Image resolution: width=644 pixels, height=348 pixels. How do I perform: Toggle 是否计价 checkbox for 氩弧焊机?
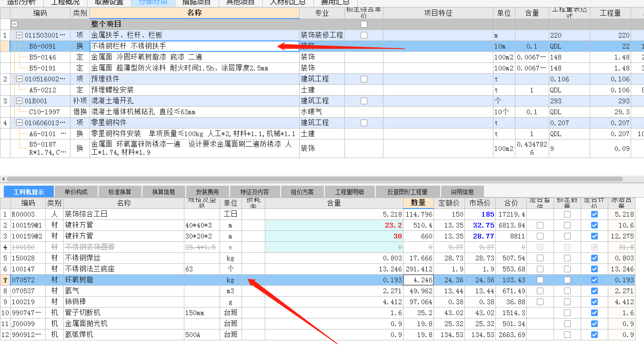coord(594,335)
